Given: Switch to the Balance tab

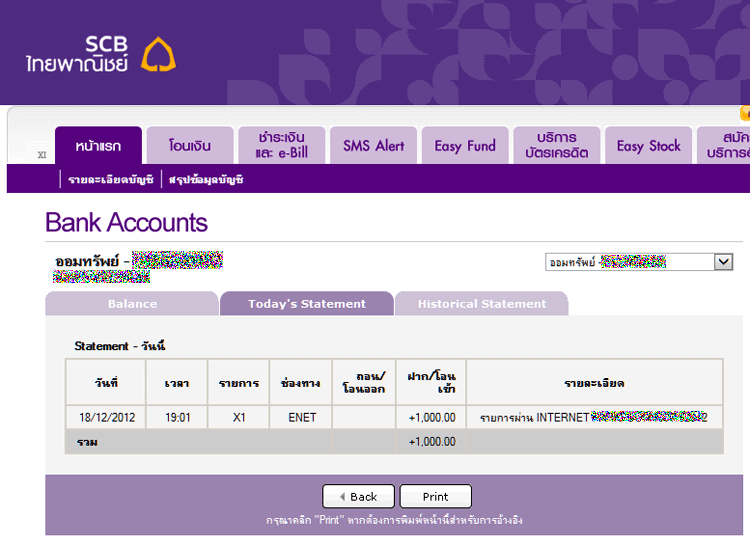Looking at the screenshot, I should tap(132, 304).
